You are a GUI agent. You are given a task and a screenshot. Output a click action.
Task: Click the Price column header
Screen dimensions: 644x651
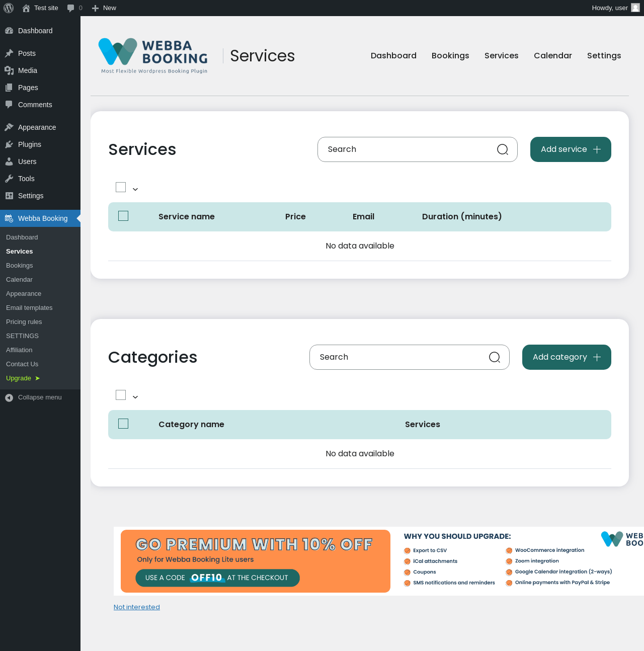coord(295,217)
